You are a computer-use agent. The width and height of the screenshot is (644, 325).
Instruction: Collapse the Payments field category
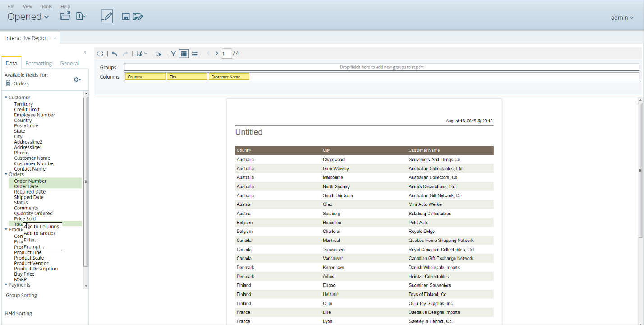(x=6, y=285)
